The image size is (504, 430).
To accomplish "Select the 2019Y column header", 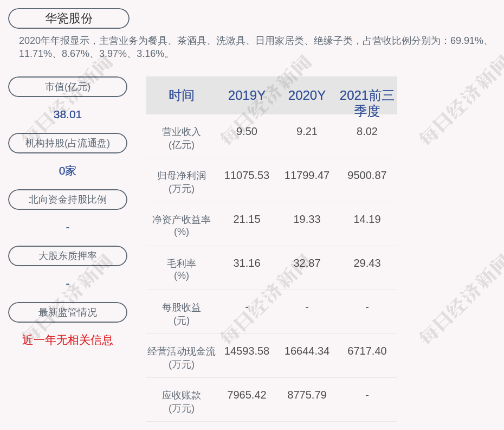I will (247, 95).
